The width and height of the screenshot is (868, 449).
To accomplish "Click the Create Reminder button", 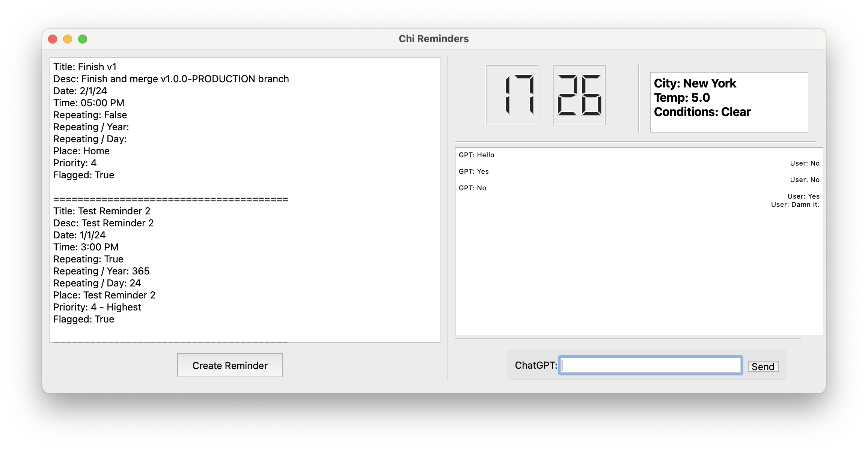I will [230, 365].
